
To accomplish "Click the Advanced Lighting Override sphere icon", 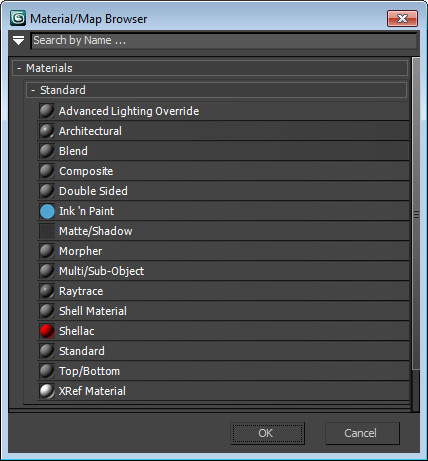I will tap(47, 111).
